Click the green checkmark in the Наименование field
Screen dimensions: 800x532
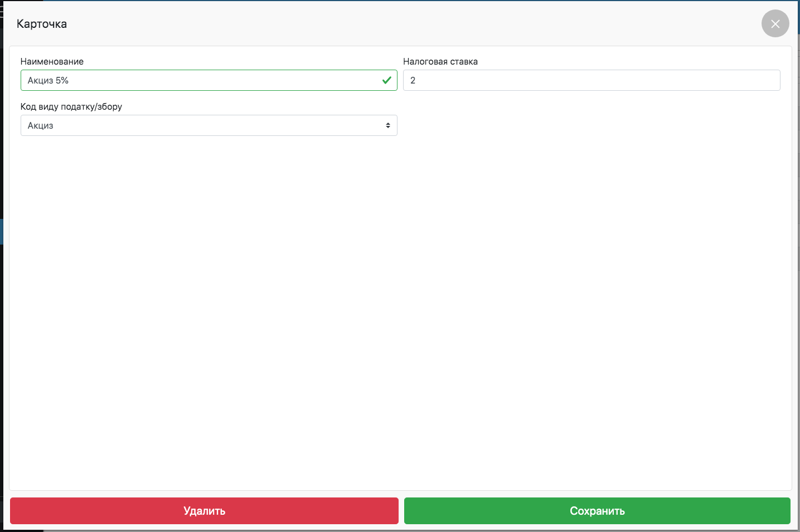point(386,80)
